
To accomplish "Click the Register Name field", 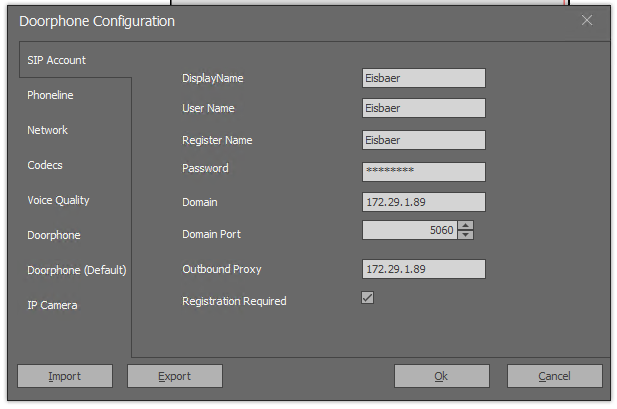I will tap(424, 140).
